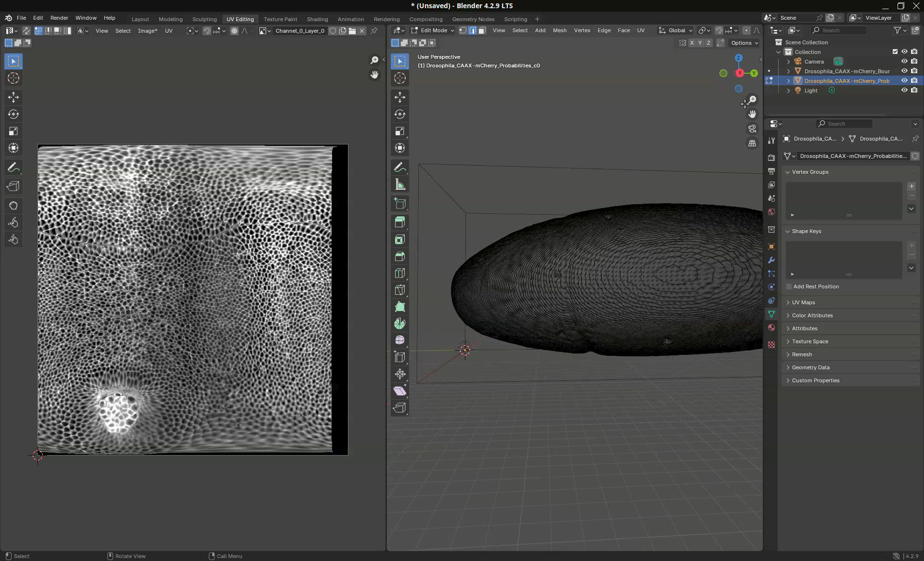Image resolution: width=924 pixels, height=561 pixels.
Task: Select the Rip Region tool in UV editor
Action: pyautogui.click(x=13, y=186)
